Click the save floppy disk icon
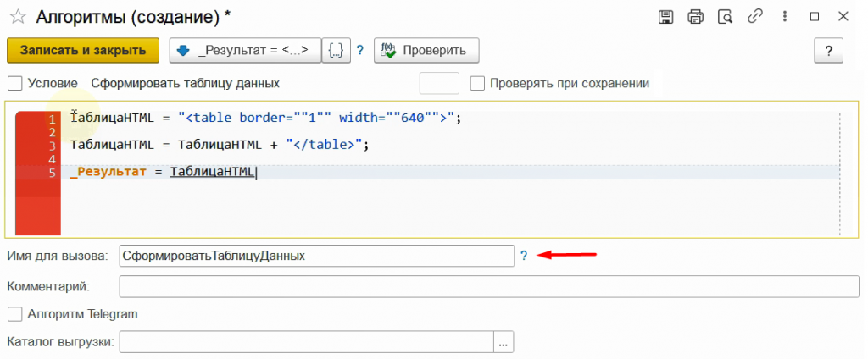Image resolution: width=868 pixels, height=359 pixels. 665,17
